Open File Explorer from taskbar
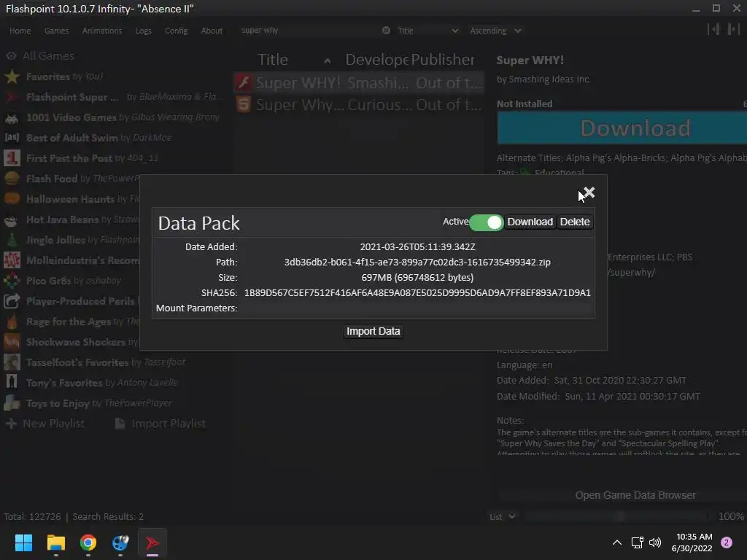The width and height of the screenshot is (747, 560). click(55, 542)
